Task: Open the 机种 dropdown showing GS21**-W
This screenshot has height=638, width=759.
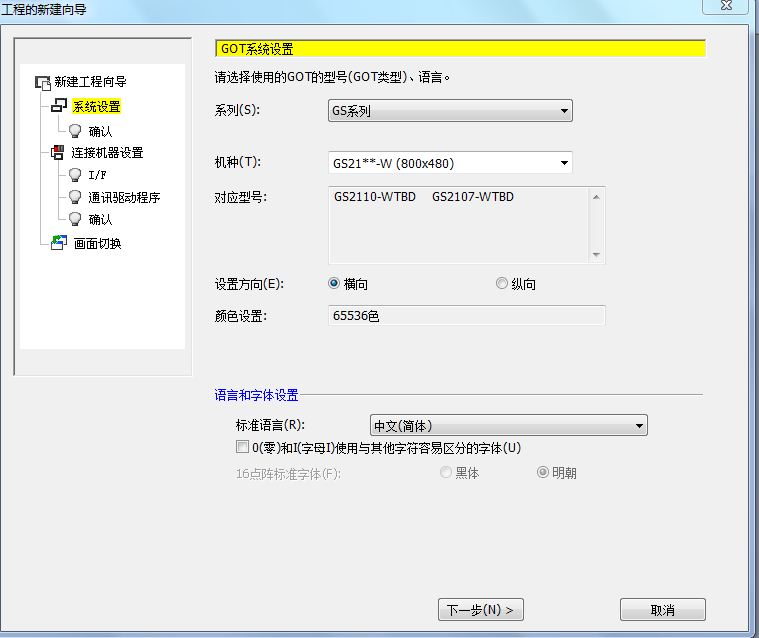Action: coord(450,163)
